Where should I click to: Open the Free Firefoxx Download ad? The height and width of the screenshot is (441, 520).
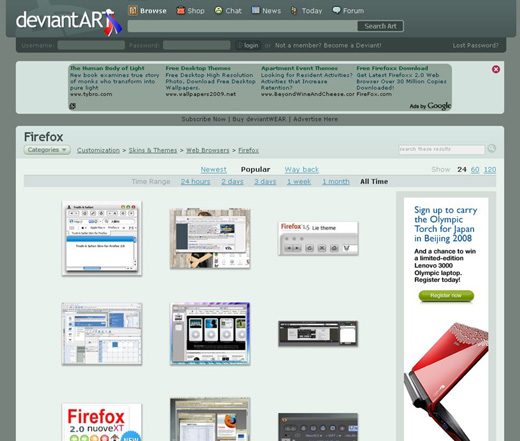392,68
